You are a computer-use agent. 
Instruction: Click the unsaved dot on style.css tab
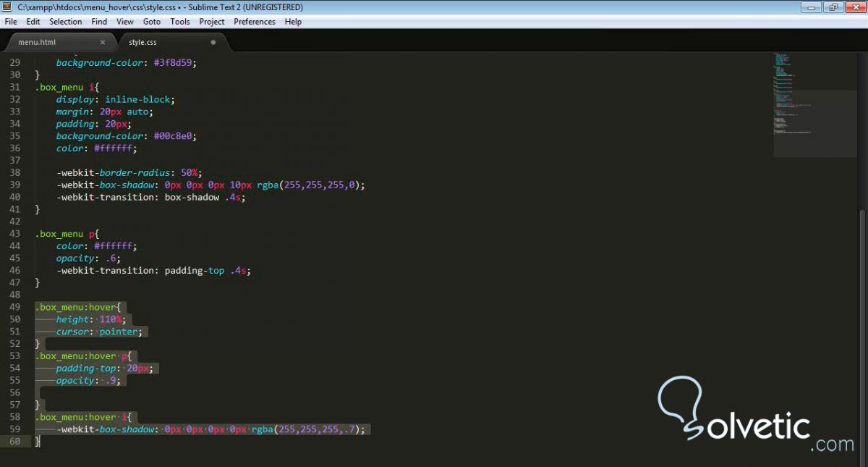click(213, 42)
